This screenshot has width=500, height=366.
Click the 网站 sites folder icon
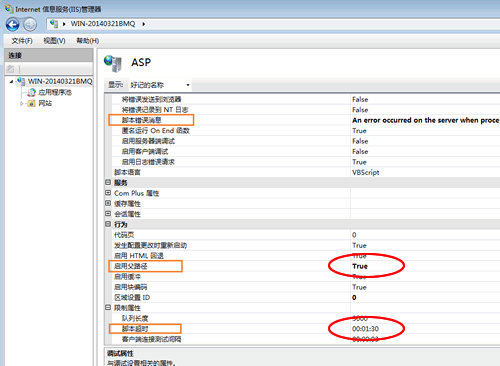31,103
